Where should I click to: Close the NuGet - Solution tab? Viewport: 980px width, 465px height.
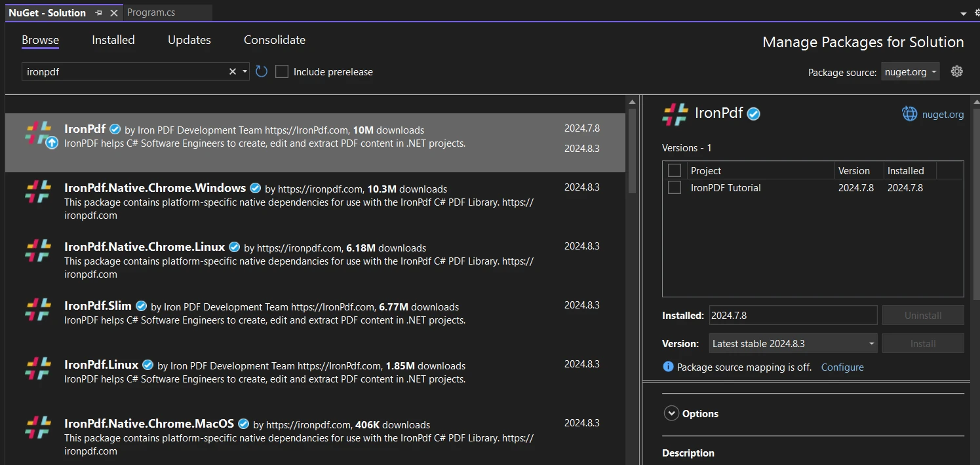114,12
